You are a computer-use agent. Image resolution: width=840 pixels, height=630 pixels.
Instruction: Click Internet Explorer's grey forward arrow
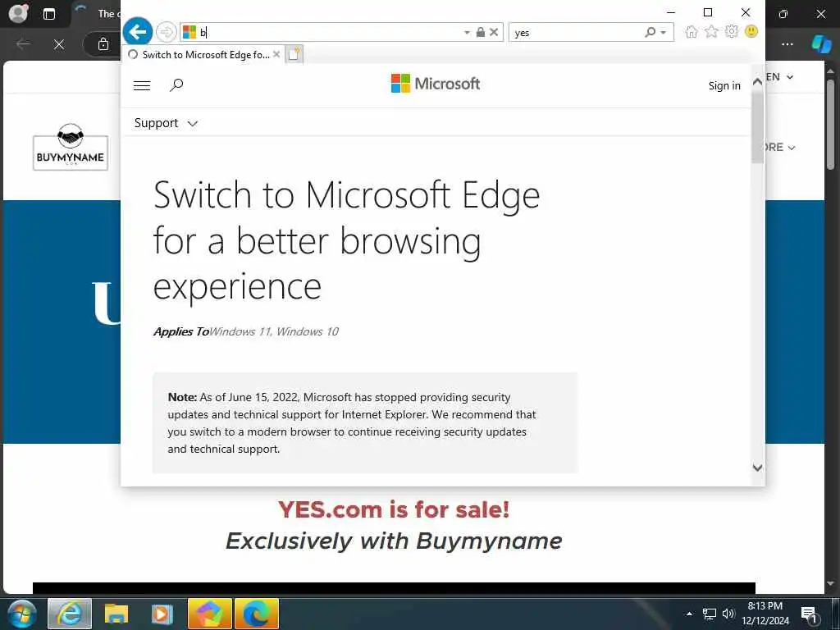[166, 32]
